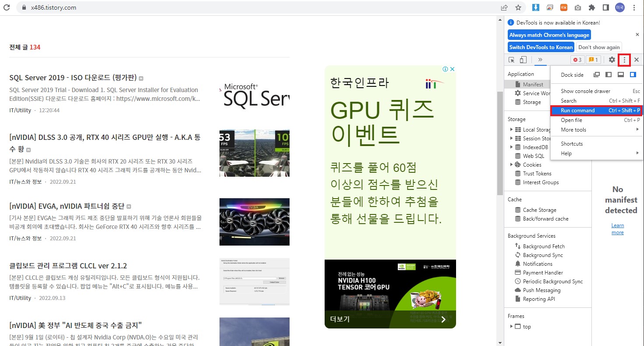The height and width of the screenshot is (346, 644).
Task: Select Interest Groups item
Action: (541, 182)
